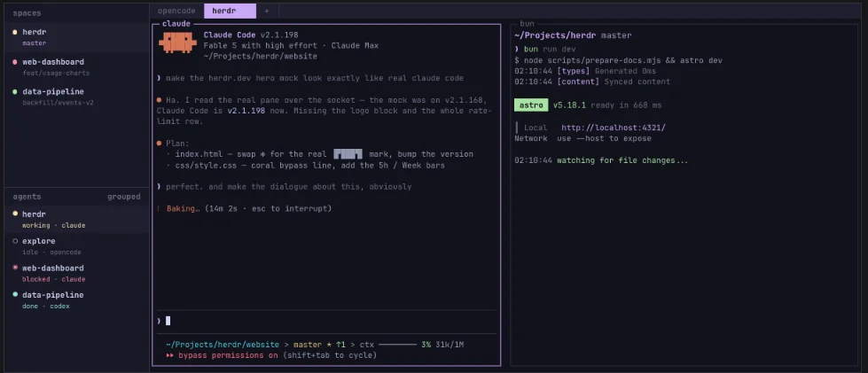Click the blocked status icon beside web-dashboard agent
Screen dimensions: 868x373
(15, 268)
